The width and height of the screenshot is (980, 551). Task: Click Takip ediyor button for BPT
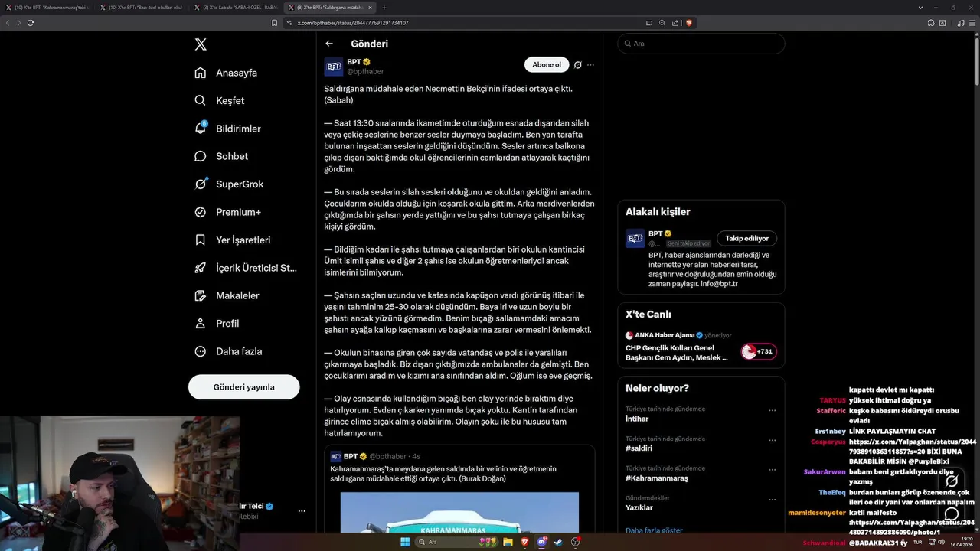pyautogui.click(x=746, y=239)
